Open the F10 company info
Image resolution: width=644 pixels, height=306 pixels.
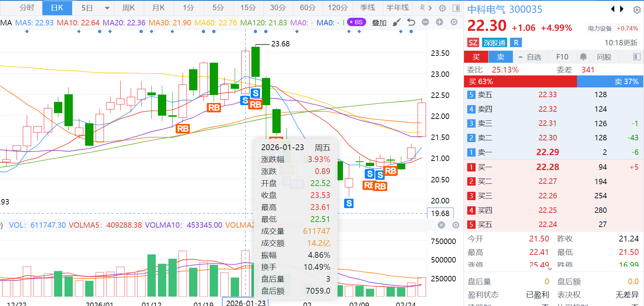pos(562,57)
